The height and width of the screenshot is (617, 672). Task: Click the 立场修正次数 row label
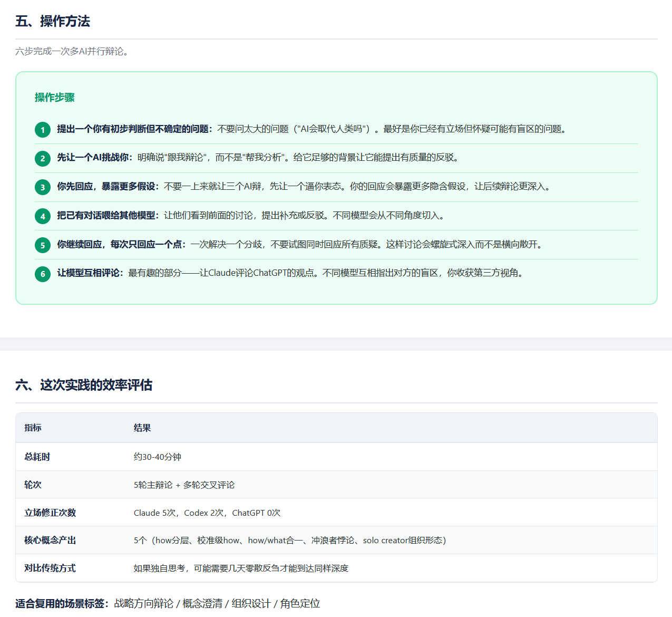(50, 513)
